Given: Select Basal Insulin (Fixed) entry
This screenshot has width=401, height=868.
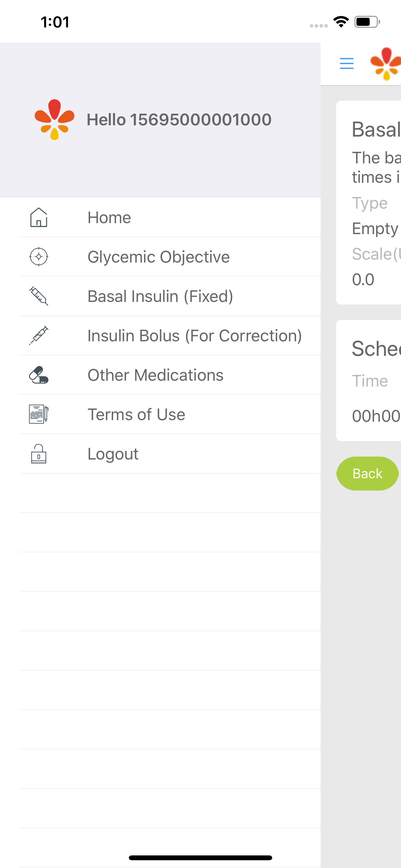Looking at the screenshot, I should [160, 296].
